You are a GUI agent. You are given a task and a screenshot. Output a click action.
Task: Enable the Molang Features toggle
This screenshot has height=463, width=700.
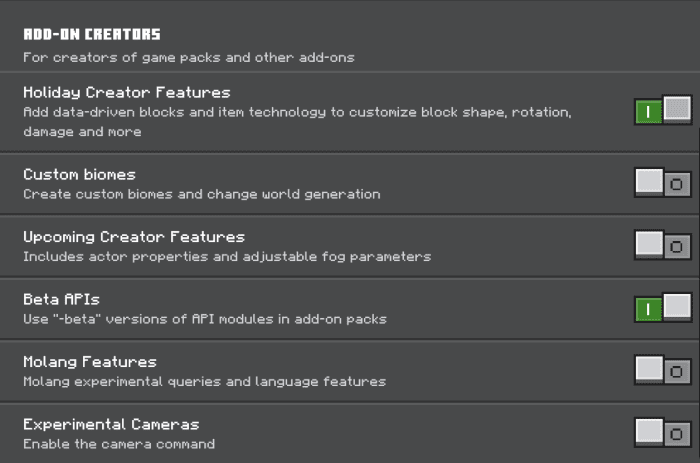[663, 370]
